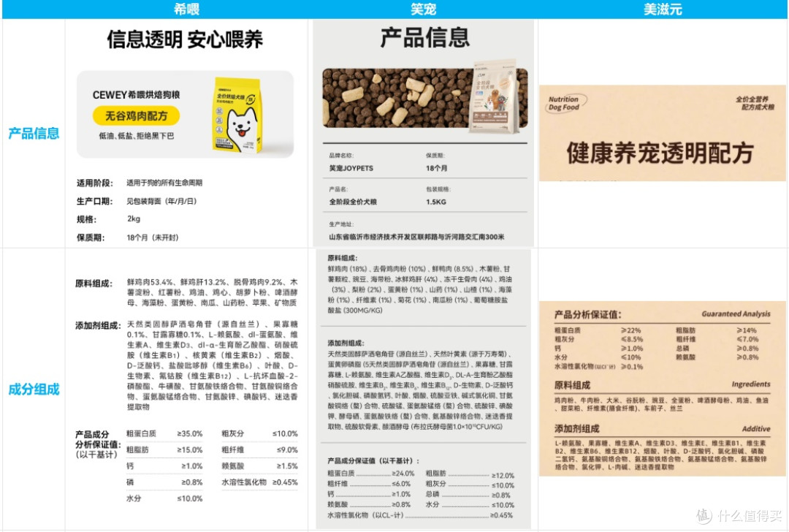Click the "美滋元" column header
This screenshot has height=532, width=789.
(663, 9)
